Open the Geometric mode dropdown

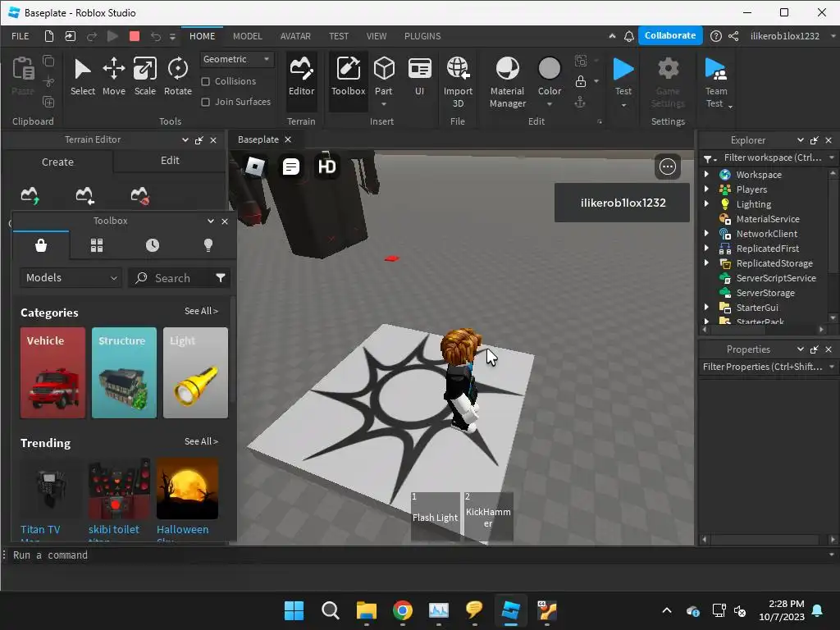(x=237, y=59)
